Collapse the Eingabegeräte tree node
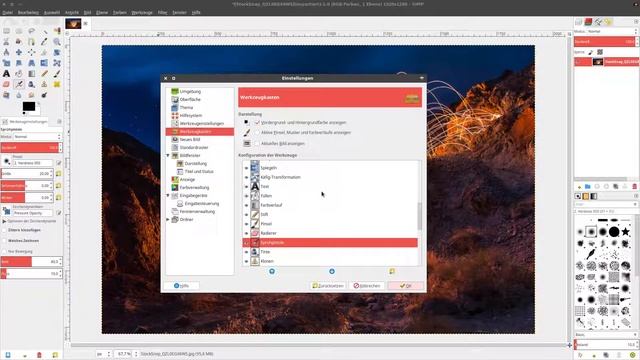Viewport: 640px width, 360px height. [168, 196]
